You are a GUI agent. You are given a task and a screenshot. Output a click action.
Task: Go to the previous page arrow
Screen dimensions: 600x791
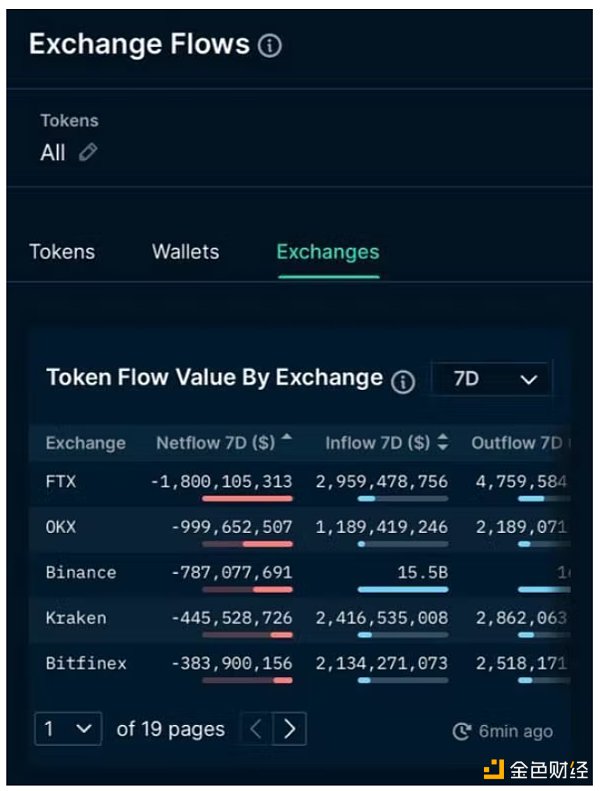pos(256,729)
